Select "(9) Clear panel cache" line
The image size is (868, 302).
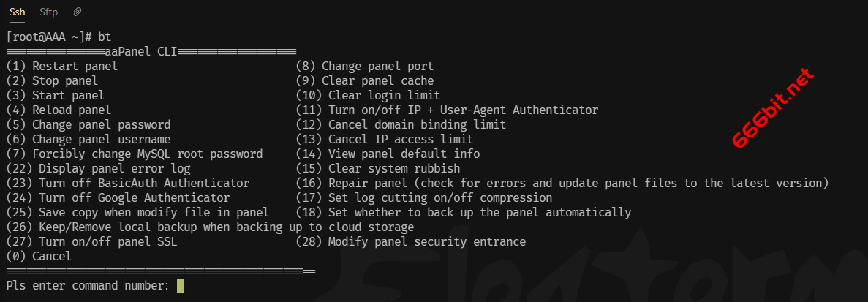click(x=364, y=80)
